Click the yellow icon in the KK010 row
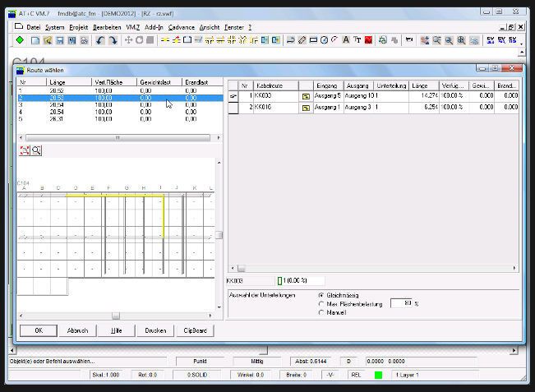Image resolution: width=535 pixels, height=392 pixels. [x=306, y=107]
